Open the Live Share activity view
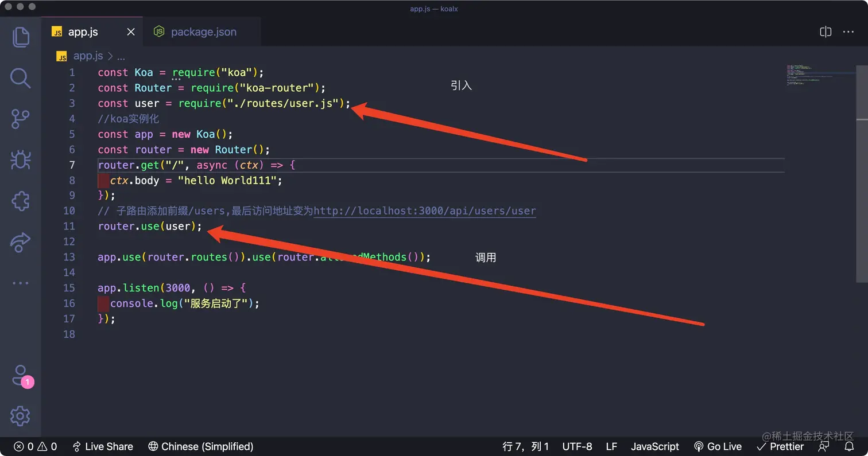 click(21, 242)
